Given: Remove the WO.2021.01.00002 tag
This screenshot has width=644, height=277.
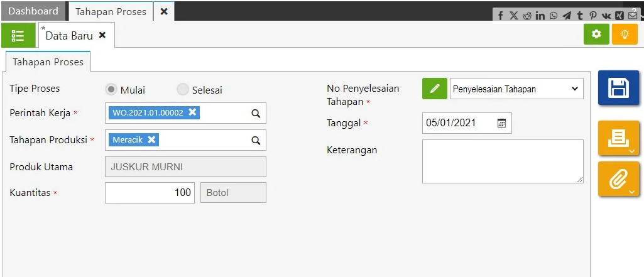Looking at the screenshot, I should [x=193, y=112].
